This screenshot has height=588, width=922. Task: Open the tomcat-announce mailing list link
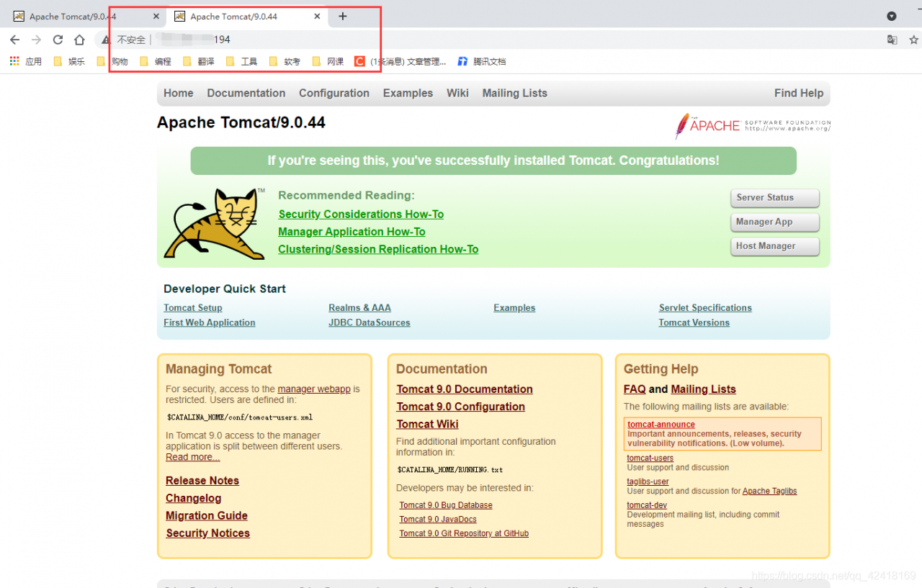661,425
